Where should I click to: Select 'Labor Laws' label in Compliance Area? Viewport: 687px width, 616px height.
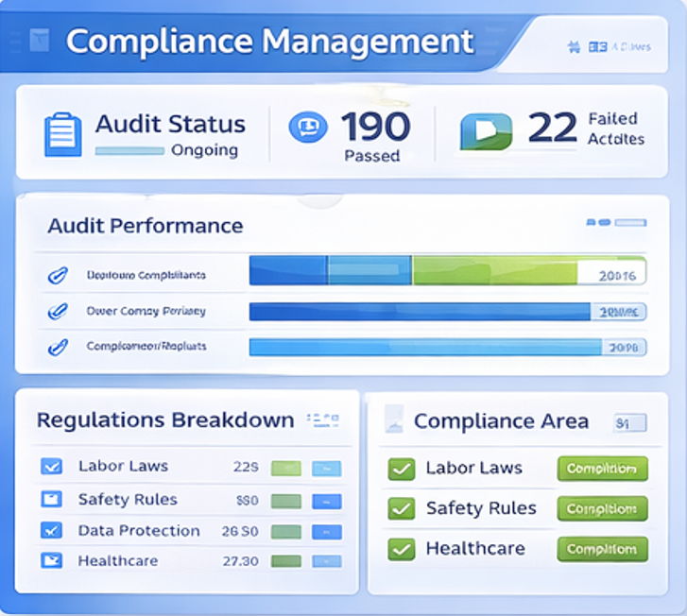pos(474,469)
